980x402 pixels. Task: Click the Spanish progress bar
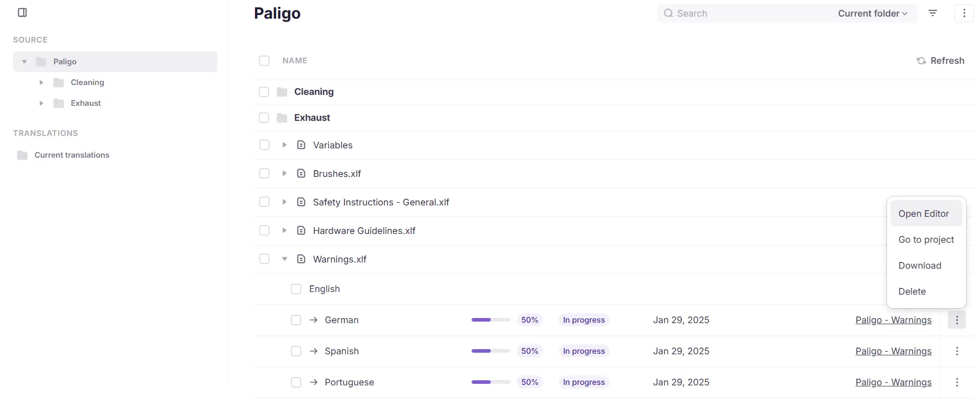click(x=491, y=351)
